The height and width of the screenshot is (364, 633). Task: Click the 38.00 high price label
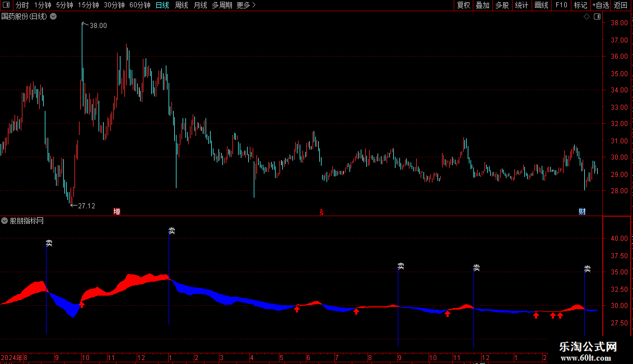coord(98,26)
